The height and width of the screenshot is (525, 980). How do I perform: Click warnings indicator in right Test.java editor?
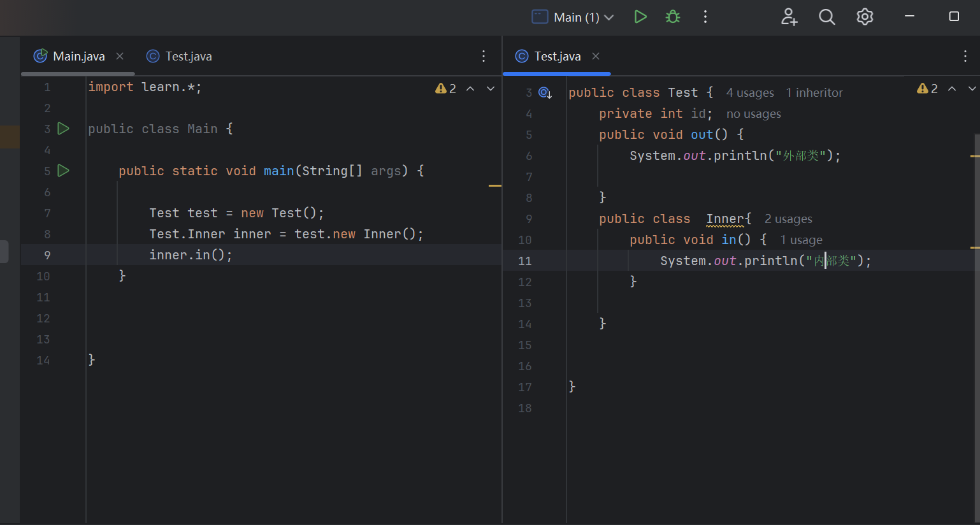tap(927, 89)
